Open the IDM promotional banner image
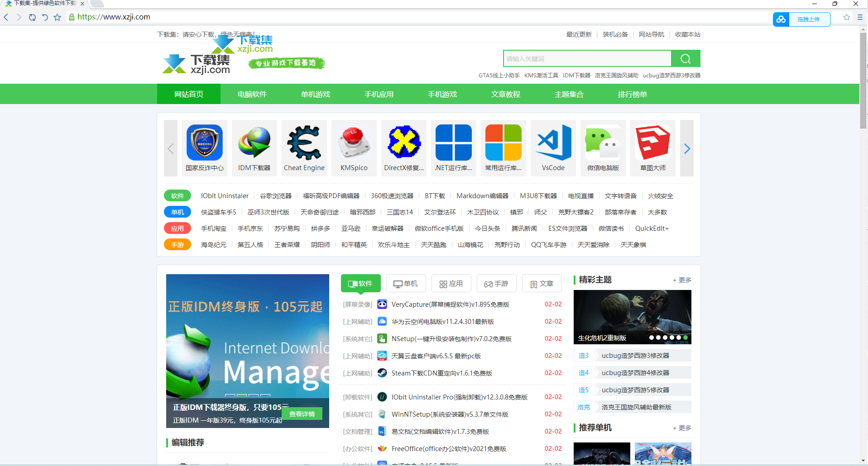 click(x=248, y=351)
